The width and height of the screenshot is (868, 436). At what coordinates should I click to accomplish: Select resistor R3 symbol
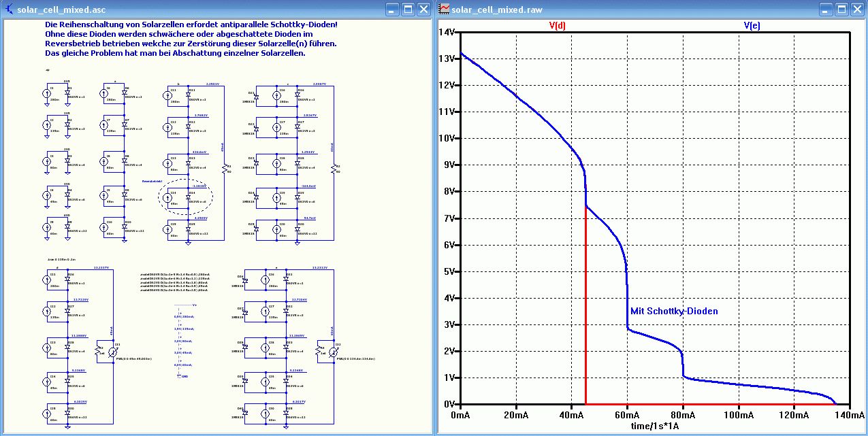click(97, 350)
